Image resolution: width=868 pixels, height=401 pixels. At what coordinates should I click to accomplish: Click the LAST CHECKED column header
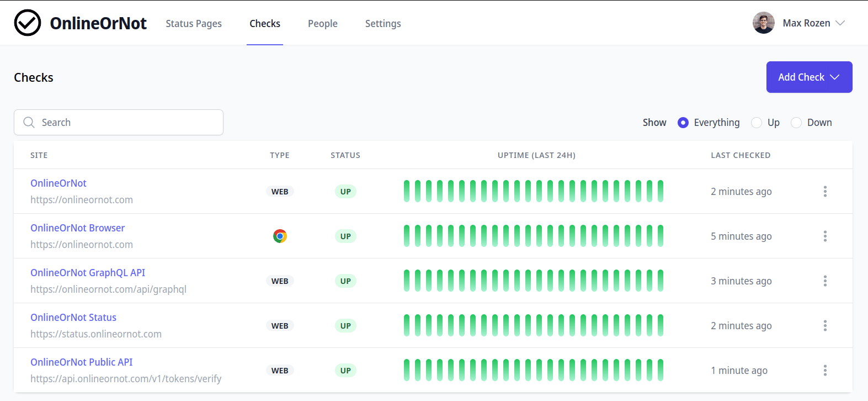[x=741, y=155]
